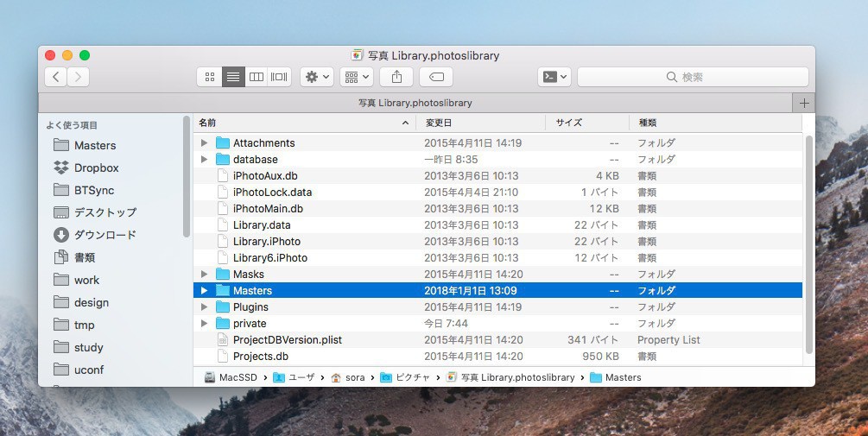The height and width of the screenshot is (436, 868).
Task: Go back with the left arrow button
Action: pyautogui.click(x=55, y=77)
